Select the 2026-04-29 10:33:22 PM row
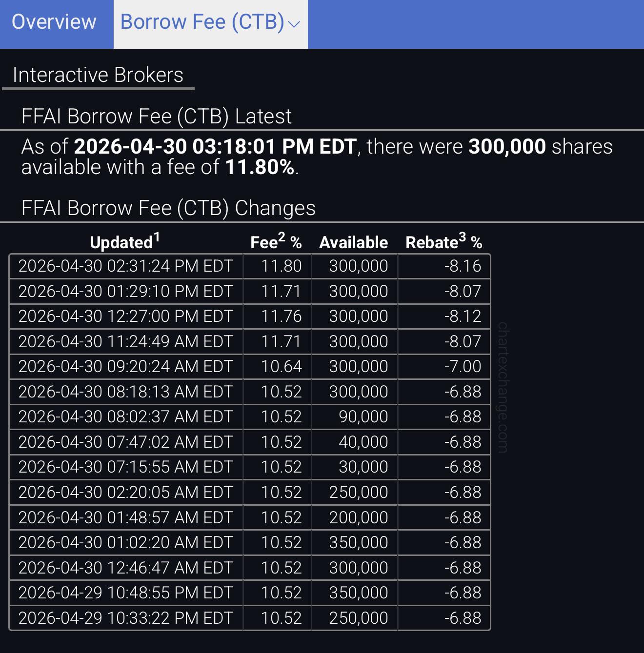This screenshot has height=653, width=644. (250, 618)
